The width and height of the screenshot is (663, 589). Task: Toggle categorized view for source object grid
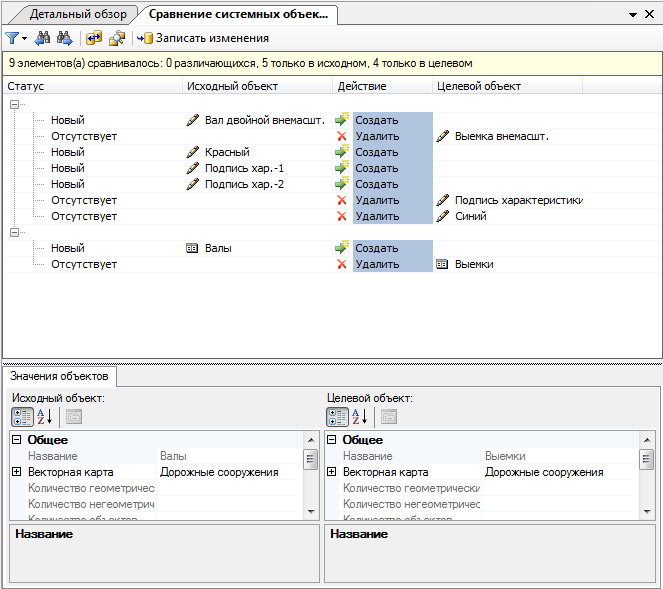pyautogui.click(x=22, y=417)
